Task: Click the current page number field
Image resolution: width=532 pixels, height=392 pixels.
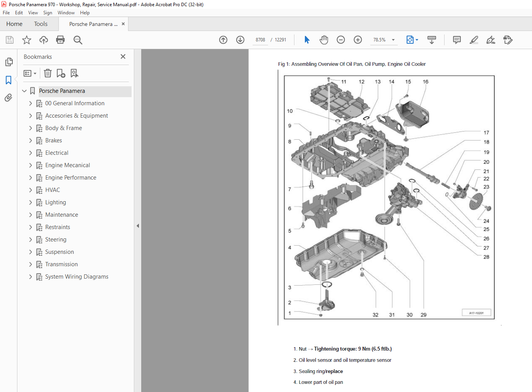Action: pyautogui.click(x=260, y=40)
